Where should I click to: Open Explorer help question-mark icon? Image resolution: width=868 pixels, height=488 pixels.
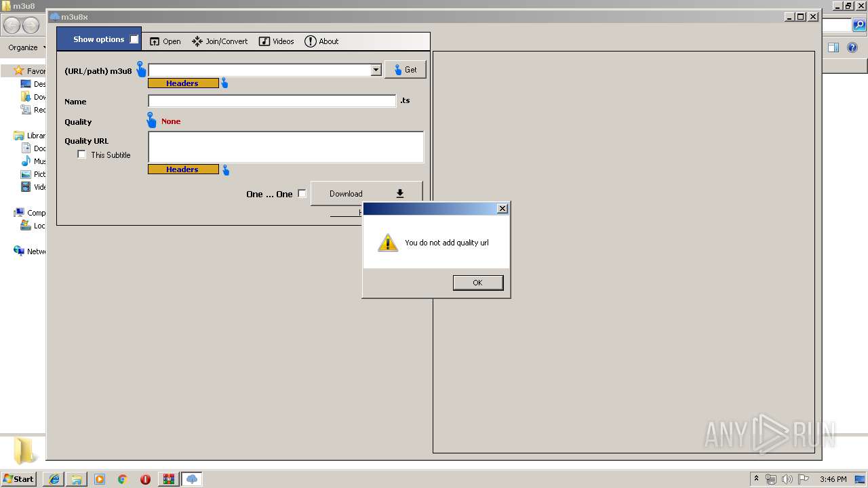(x=852, y=47)
